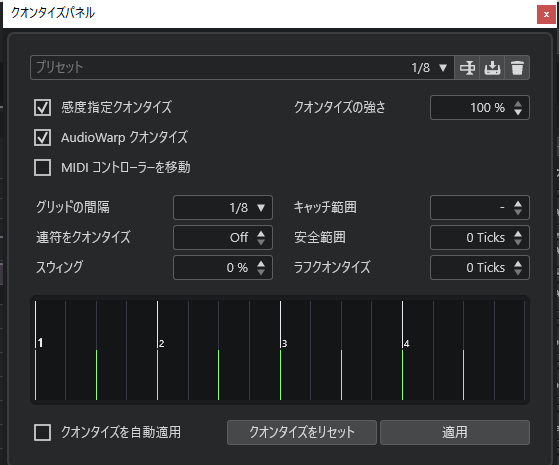
Task: Click the 安全範囲 0 Ticks stepper arrows
Action: pos(518,237)
